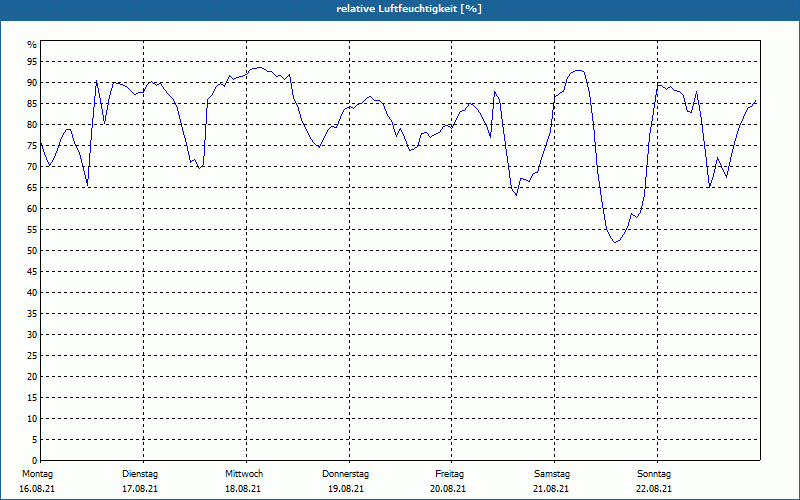Screen dimensions: 800x500
Task: Click the humidity curve peak on Mittwoch morning
Action: (259, 67)
